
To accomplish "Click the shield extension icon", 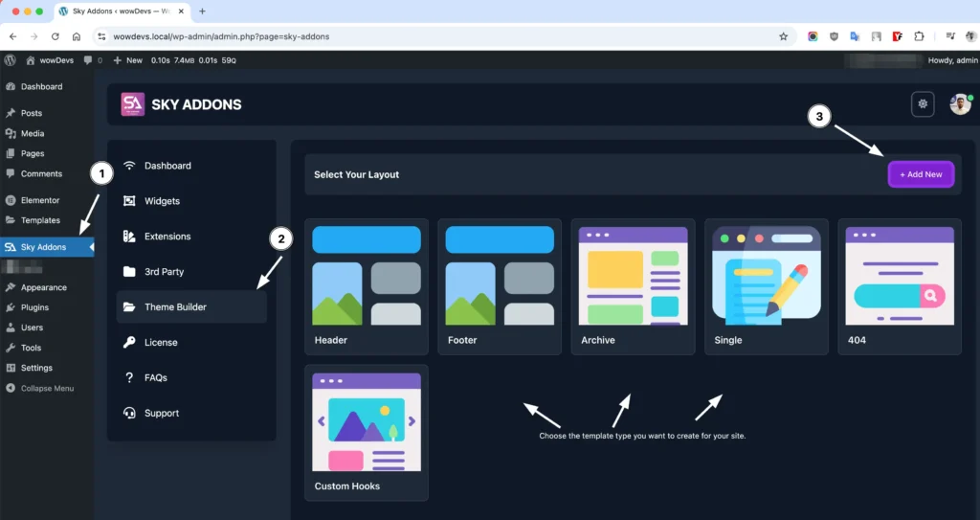I will tap(834, 36).
